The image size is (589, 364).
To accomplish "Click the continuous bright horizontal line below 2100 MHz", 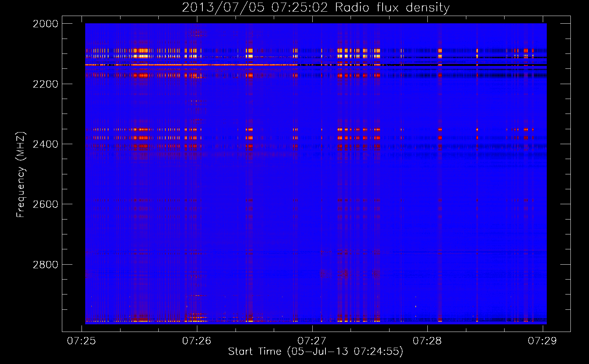I will (182, 65).
